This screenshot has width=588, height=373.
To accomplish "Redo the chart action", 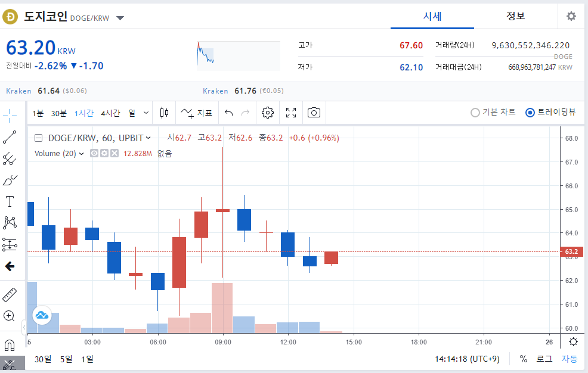I will coord(245,113).
